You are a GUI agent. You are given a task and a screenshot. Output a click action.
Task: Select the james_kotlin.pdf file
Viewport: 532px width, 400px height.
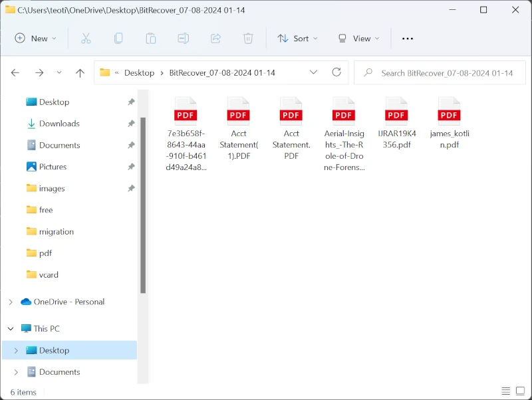450,123
